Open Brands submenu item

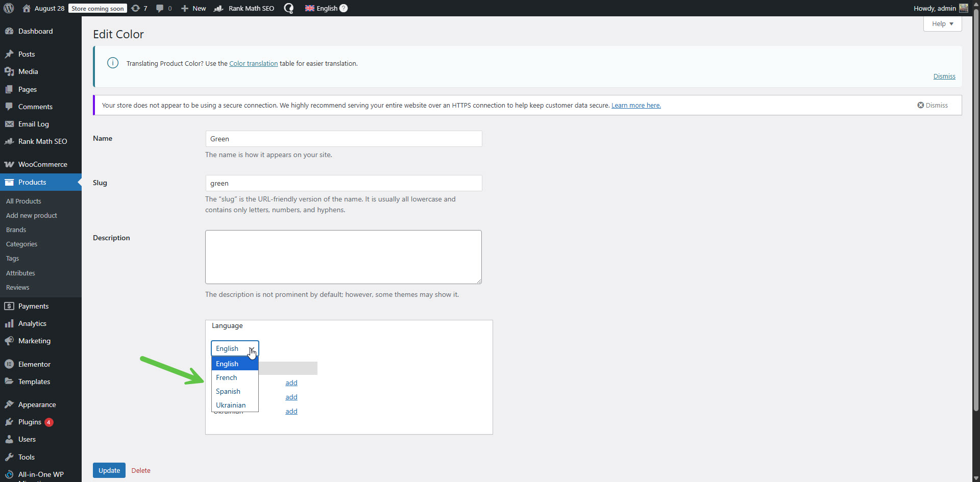(16, 230)
